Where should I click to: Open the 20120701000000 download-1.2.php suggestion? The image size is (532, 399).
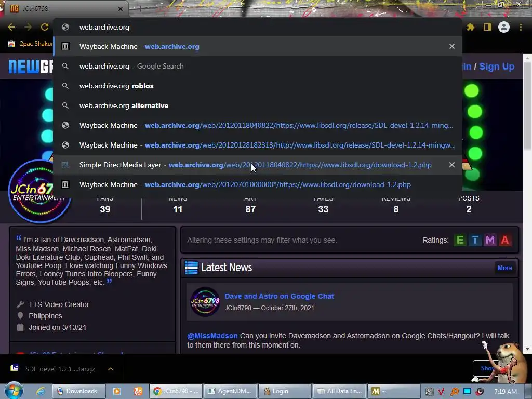pyautogui.click(x=258, y=184)
